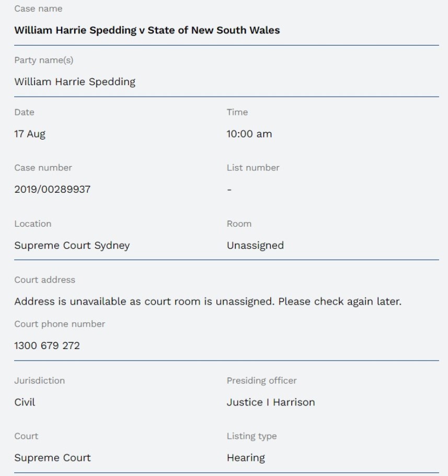Click the Unassigned room value

coord(255,246)
